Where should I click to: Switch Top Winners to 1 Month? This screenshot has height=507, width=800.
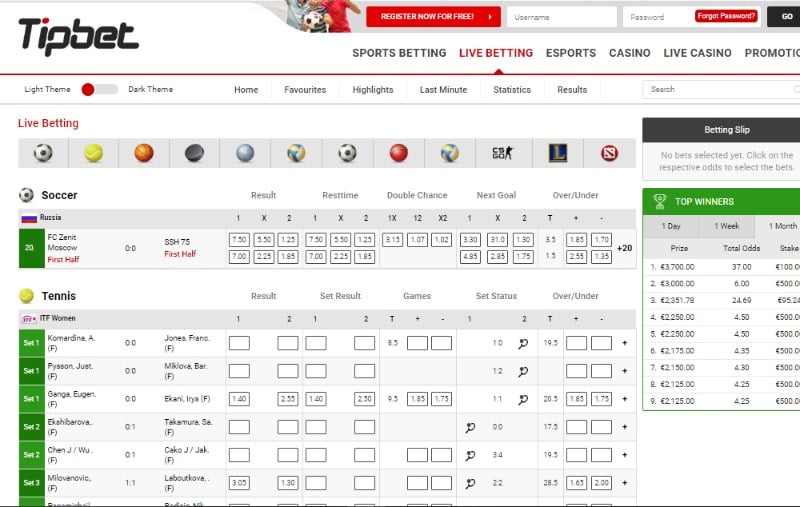coord(778,226)
